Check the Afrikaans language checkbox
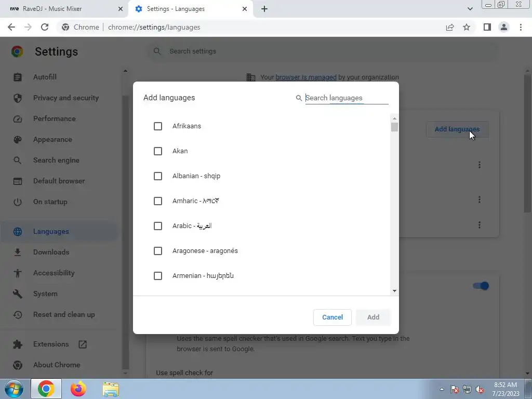The width and height of the screenshot is (532, 399). click(x=158, y=126)
